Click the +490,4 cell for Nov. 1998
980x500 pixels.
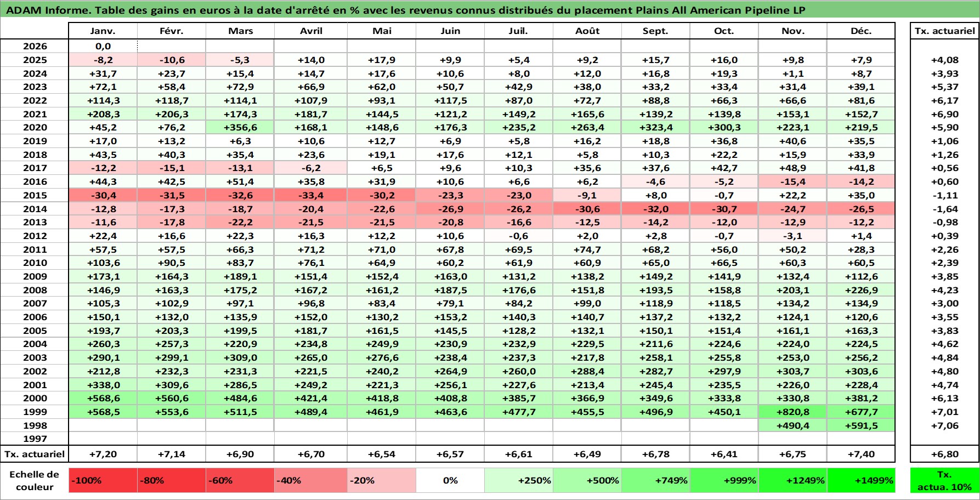793,425
